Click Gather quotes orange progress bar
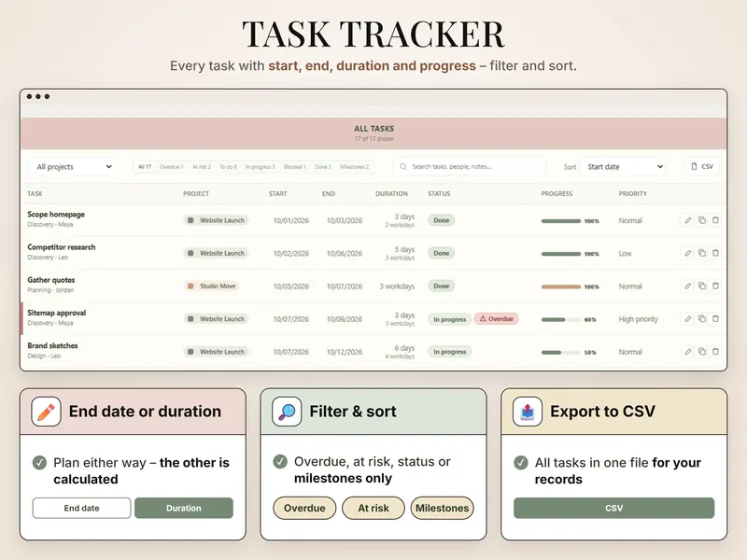Screen dimensions: 747x560 click(x=561, y=287)
